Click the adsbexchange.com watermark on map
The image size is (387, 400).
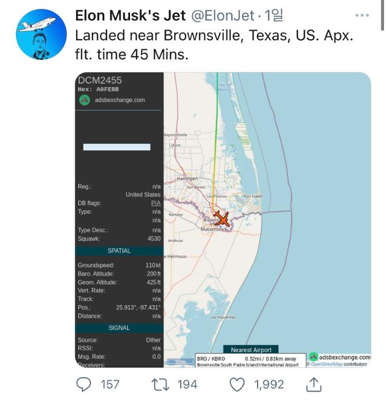click(x=339, y=357)
